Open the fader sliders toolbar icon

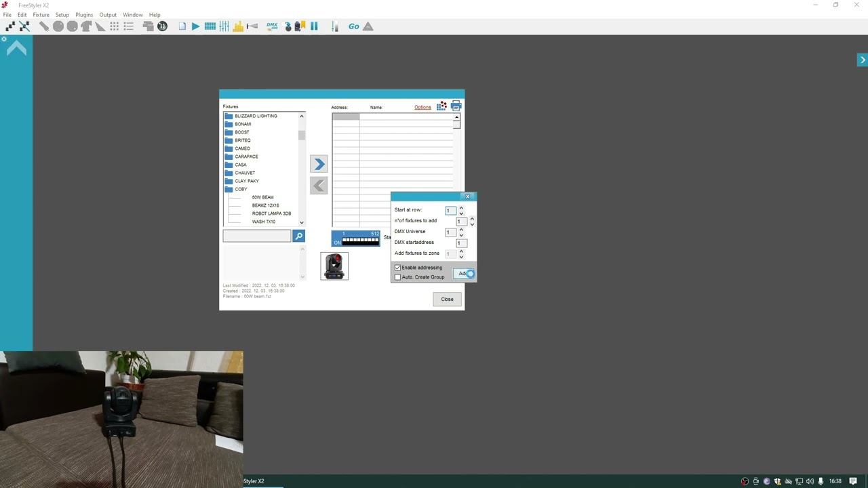click(224, 26)
